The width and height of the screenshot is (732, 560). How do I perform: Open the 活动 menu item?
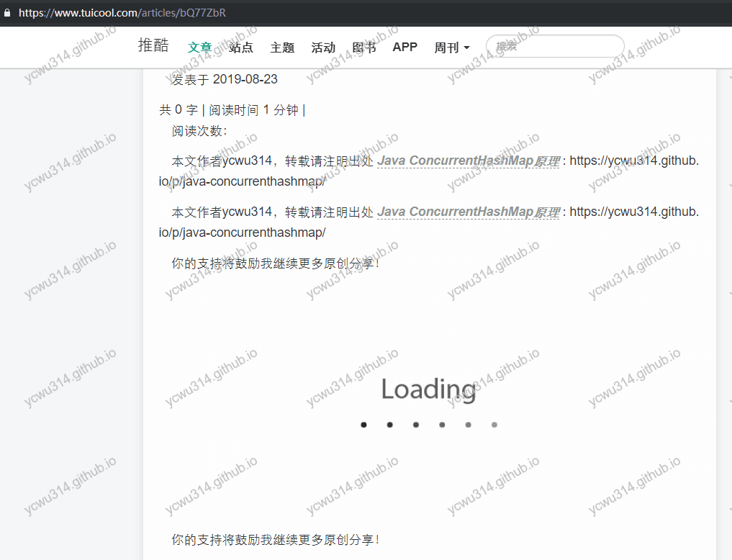[322, 48]
